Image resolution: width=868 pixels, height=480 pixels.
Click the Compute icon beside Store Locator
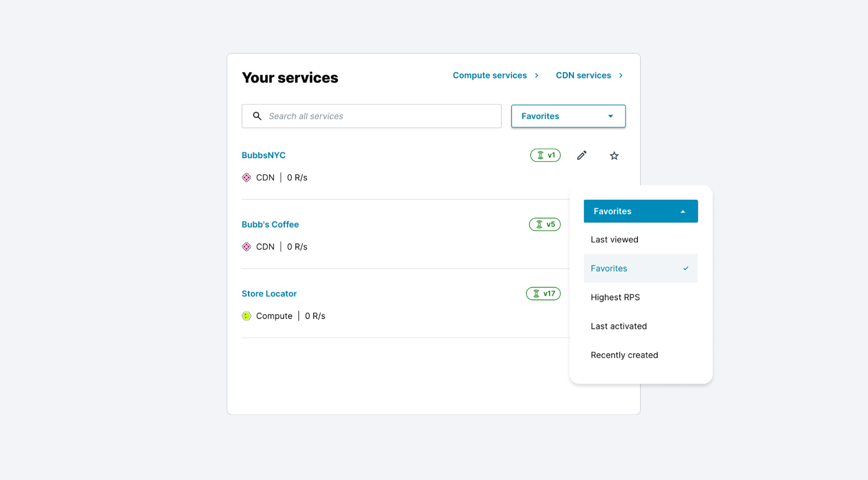click(246, 316)
